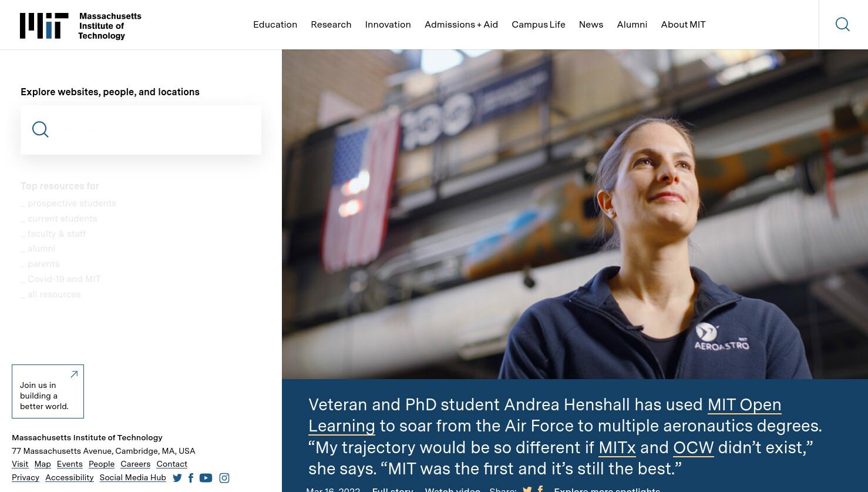Follow the OCW link in the spotlight
This screenshot has height=492, width=868.
(693, 447)
